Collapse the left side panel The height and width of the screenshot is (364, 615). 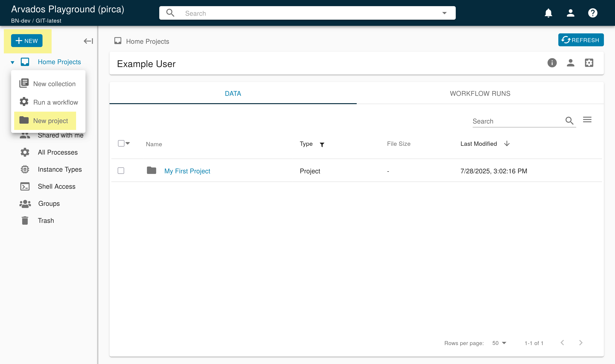point(88,41)
